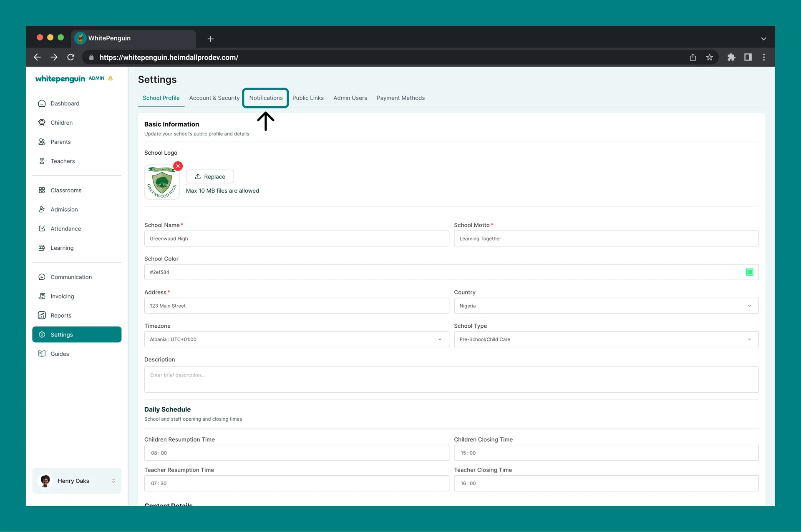The height and width of the screenshot is (532, 801).
Task: Click the Greenwood High logo thumbnail
Action: (x=162, y=182)
